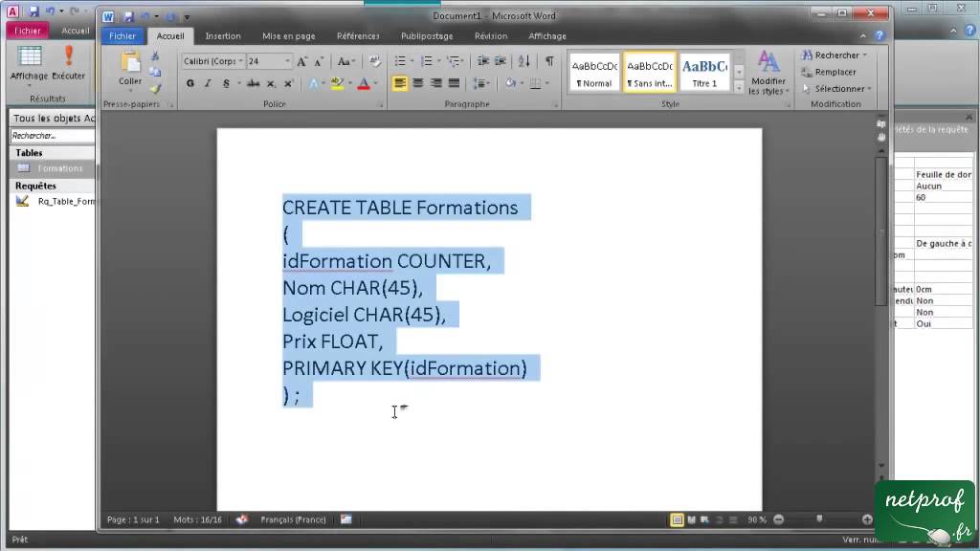Screen dimensions: 980x551
Task: Select the Format Painter brush icon
Action: pyautogui.click(x=156, y=89)
